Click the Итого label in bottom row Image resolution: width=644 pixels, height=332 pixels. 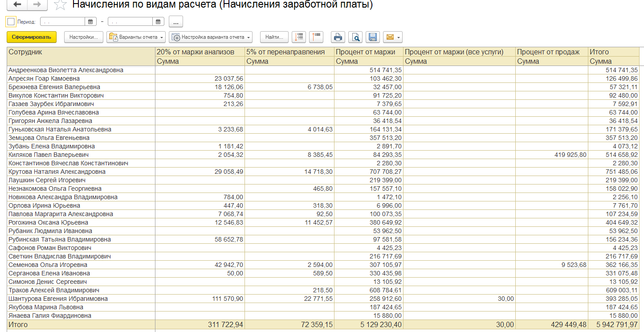click(x=18, y=324)
